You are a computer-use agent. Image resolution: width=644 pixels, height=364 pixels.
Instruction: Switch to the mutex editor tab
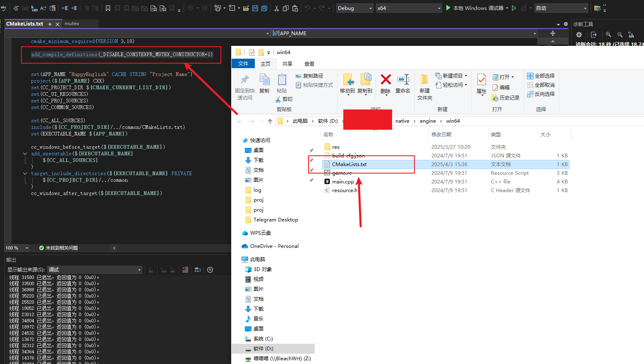[x=72, y=24]
